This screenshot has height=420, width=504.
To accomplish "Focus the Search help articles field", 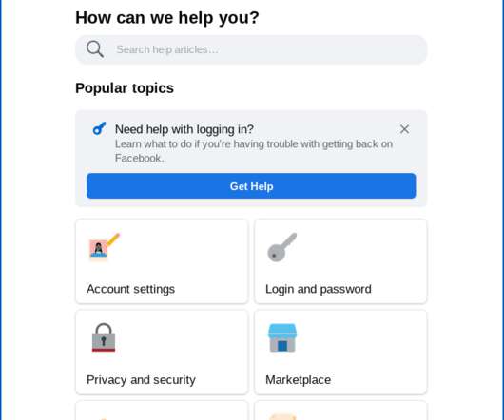I will (x=251, y=49).
